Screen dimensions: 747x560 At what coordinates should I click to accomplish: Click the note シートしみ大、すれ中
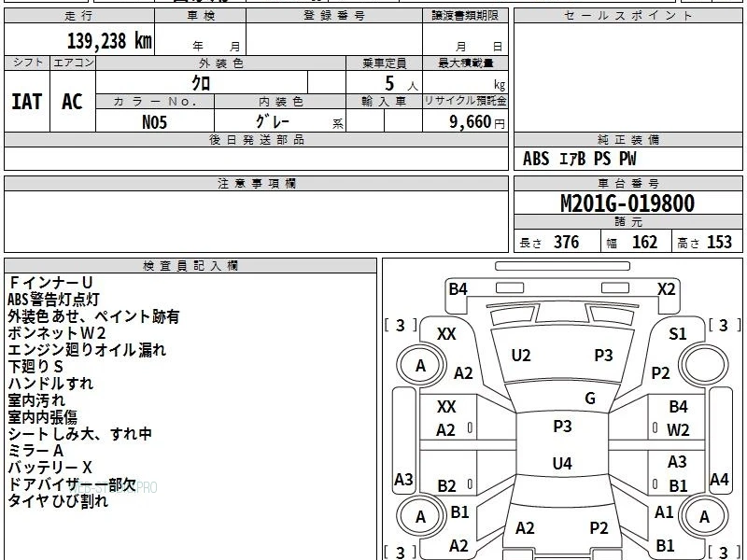[x=80, y=434]
